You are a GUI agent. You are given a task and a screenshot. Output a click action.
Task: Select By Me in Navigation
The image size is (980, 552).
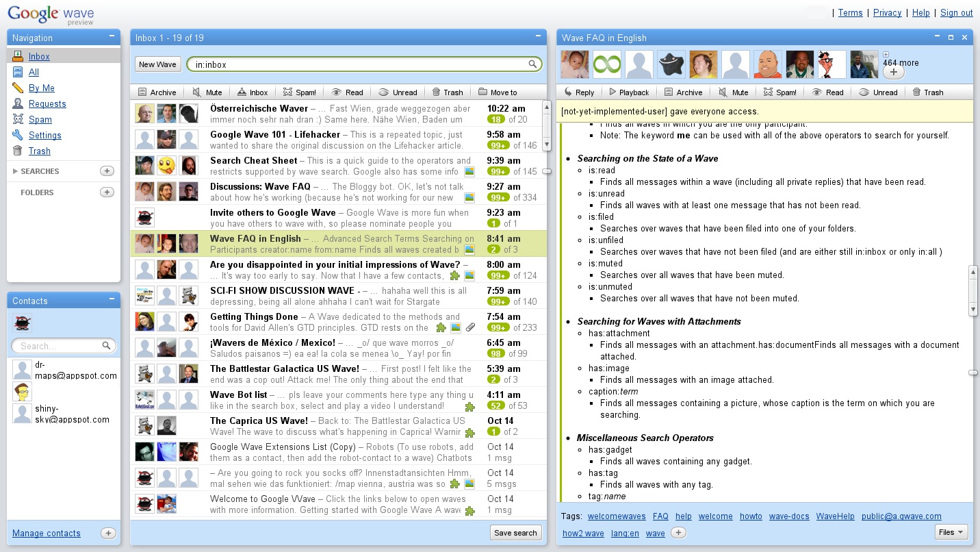pos(42,88)
